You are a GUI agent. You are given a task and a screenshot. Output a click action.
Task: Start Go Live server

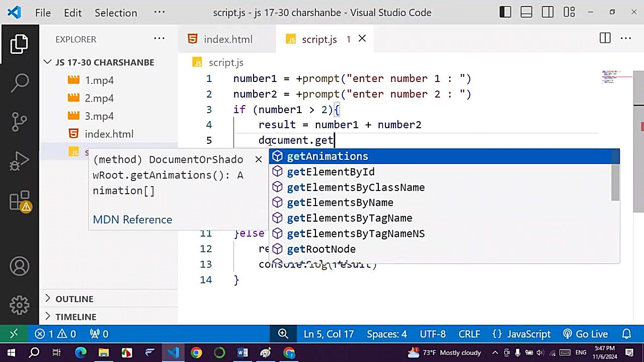[x=585, y=334]
